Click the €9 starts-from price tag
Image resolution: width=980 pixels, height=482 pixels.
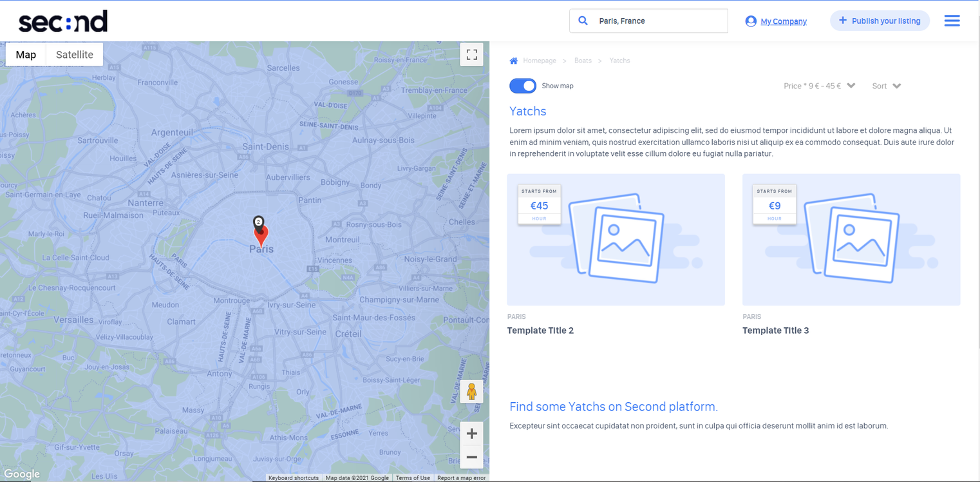coord(775,205)
